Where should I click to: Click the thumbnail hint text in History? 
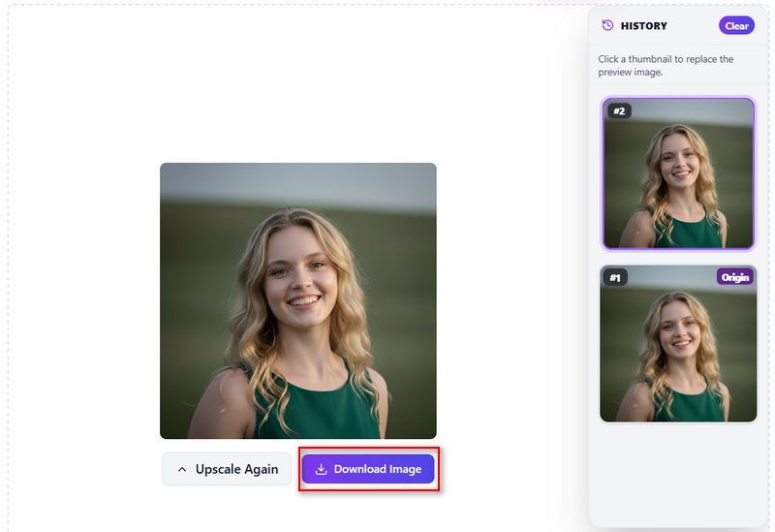pos(666,66)
